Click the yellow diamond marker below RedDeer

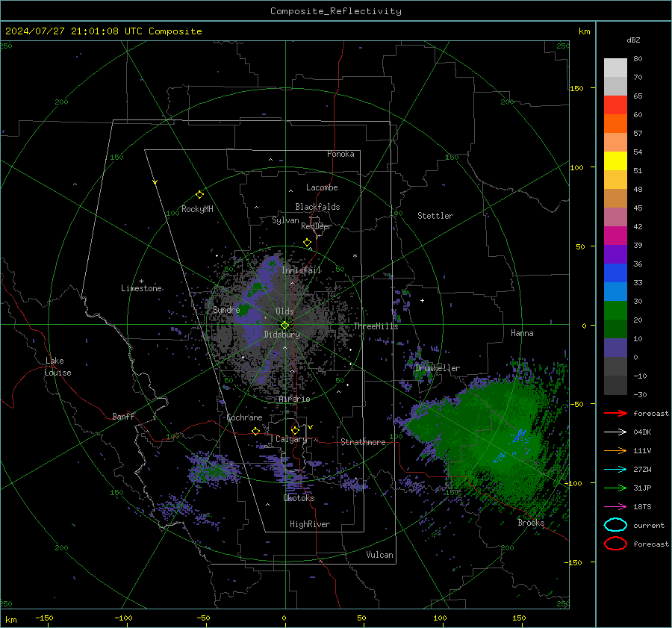[307, 243]
